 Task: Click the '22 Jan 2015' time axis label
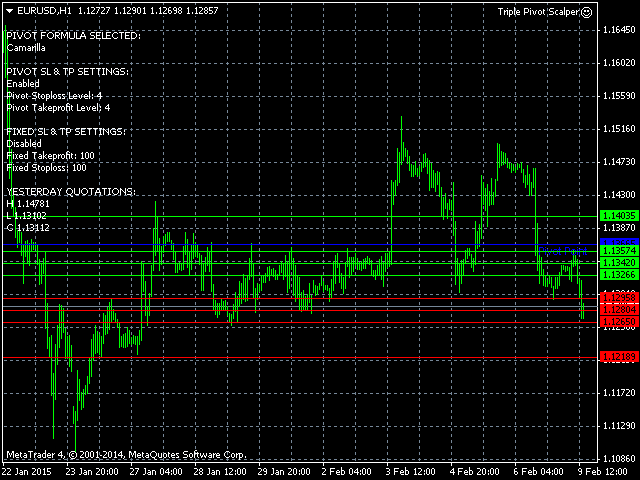click(x=27, y=472)
